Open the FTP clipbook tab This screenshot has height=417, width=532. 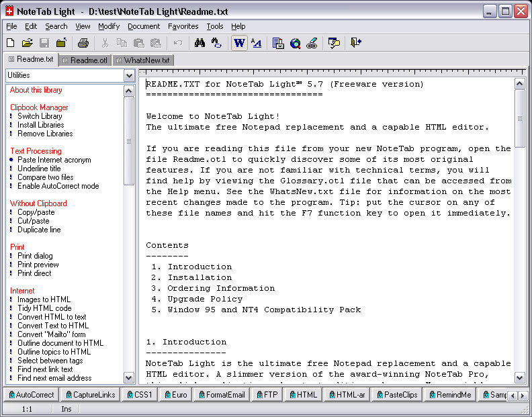tap(267, 395)
